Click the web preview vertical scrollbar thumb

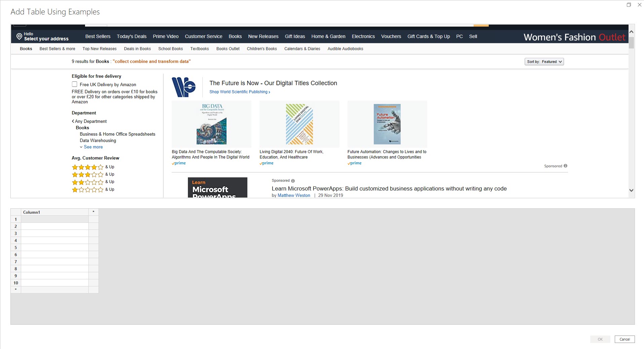tap(631, 43)
